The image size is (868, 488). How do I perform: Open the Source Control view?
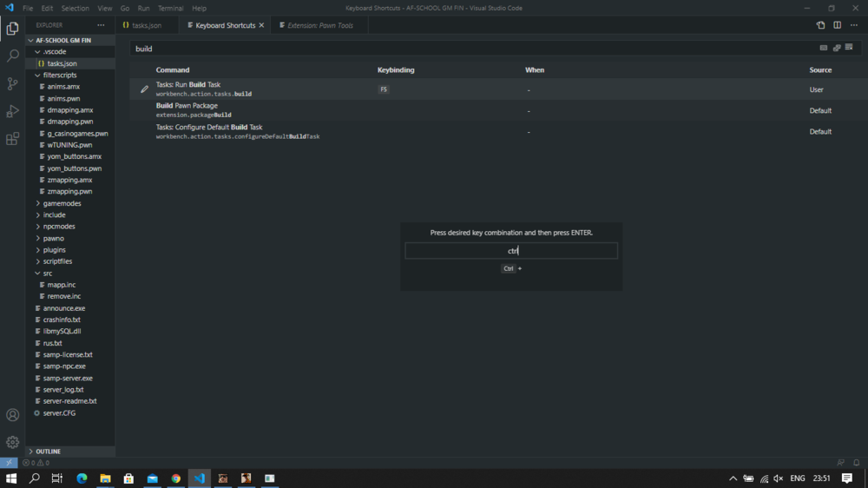12,83
